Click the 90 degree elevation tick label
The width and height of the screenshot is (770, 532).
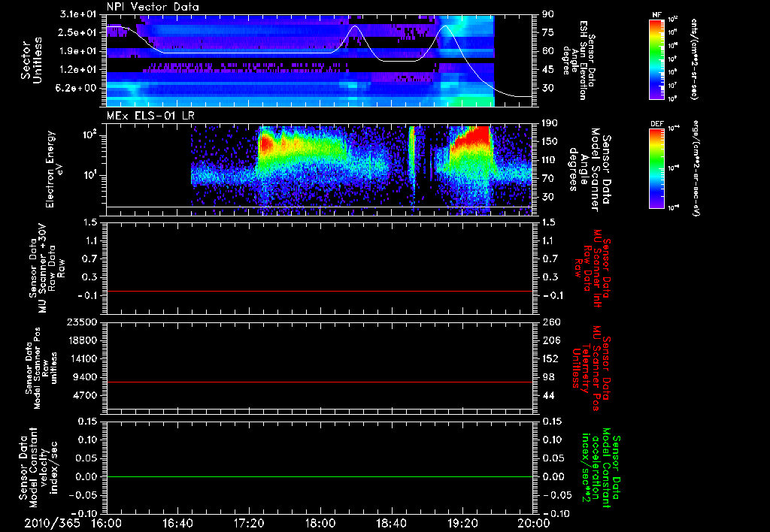click(547, 14)
